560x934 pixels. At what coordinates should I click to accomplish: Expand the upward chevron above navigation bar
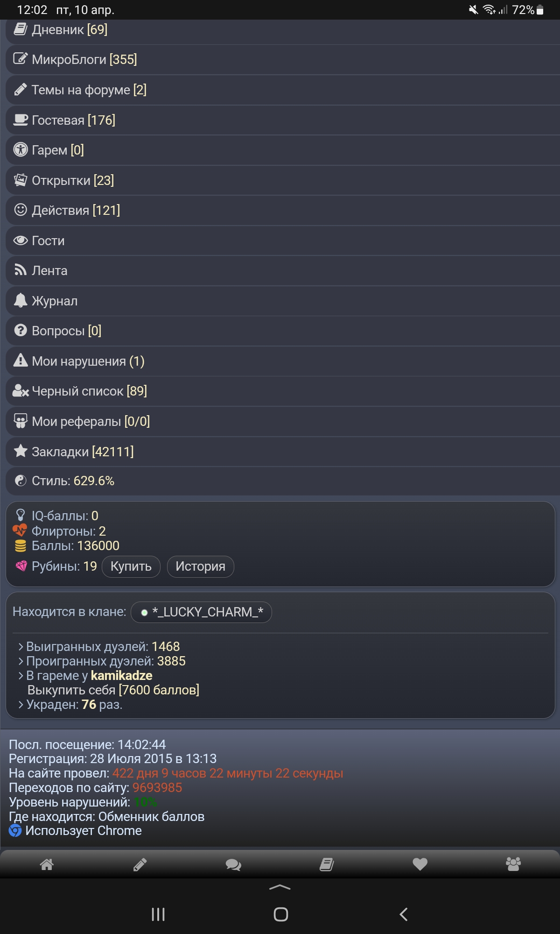280,887
